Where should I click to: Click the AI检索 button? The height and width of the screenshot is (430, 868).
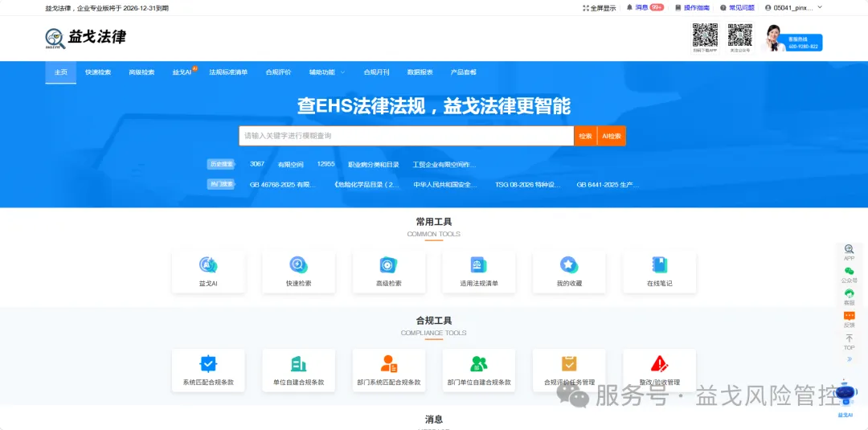[612, 136]
